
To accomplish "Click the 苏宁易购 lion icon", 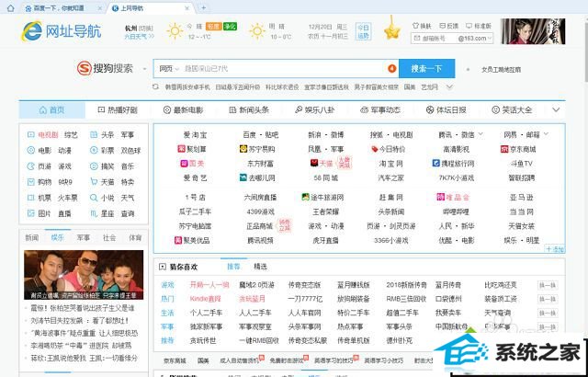I will [243, 149].
